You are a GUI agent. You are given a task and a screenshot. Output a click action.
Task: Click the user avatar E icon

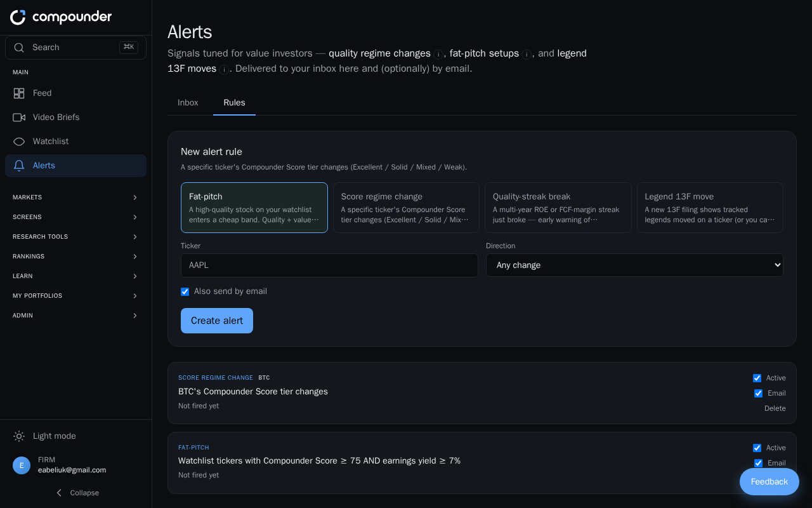22,465
